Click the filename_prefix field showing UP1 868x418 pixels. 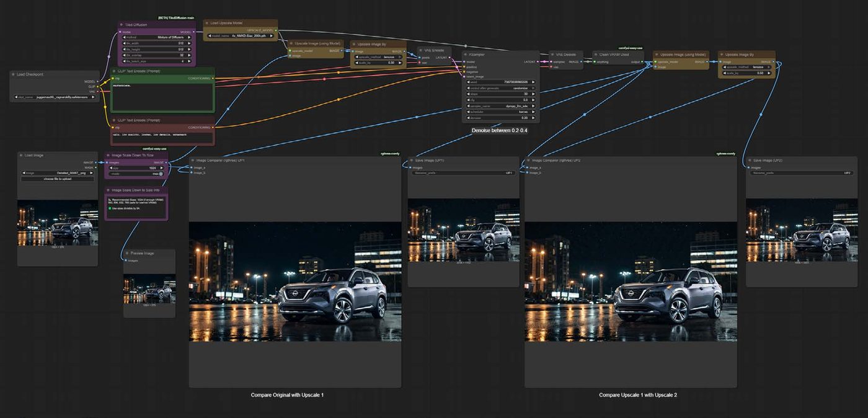pos(464,173)
